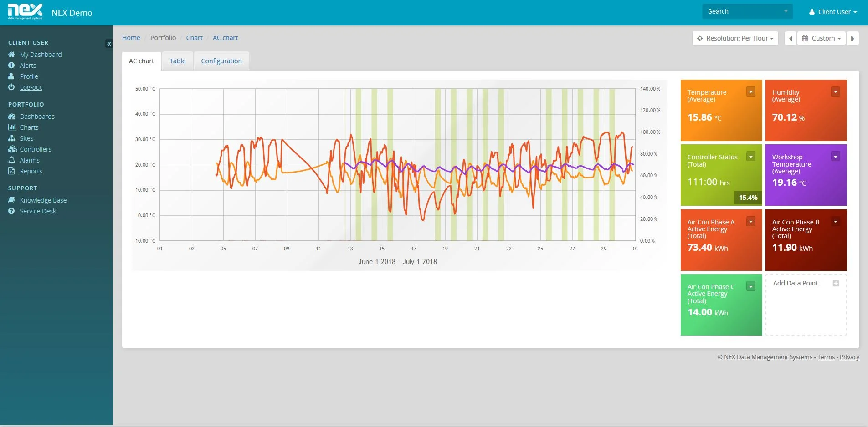This screenshot has height=427, width=868.
Task: Open Profile page from sidebar
Action: (29, 76)
